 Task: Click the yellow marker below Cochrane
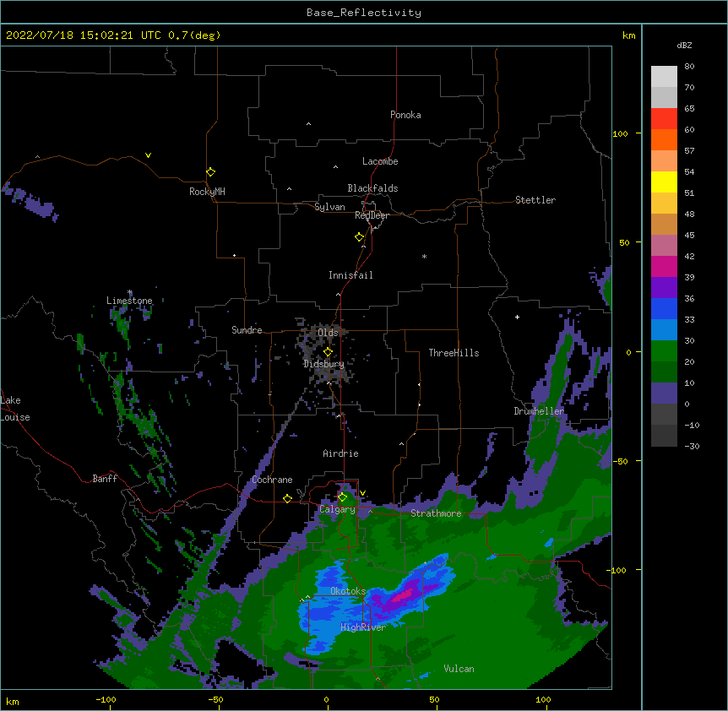click(x=287, y=498)
